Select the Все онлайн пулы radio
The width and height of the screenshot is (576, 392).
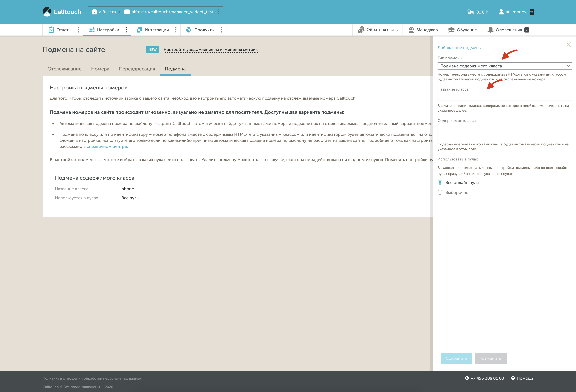point(440,182)
